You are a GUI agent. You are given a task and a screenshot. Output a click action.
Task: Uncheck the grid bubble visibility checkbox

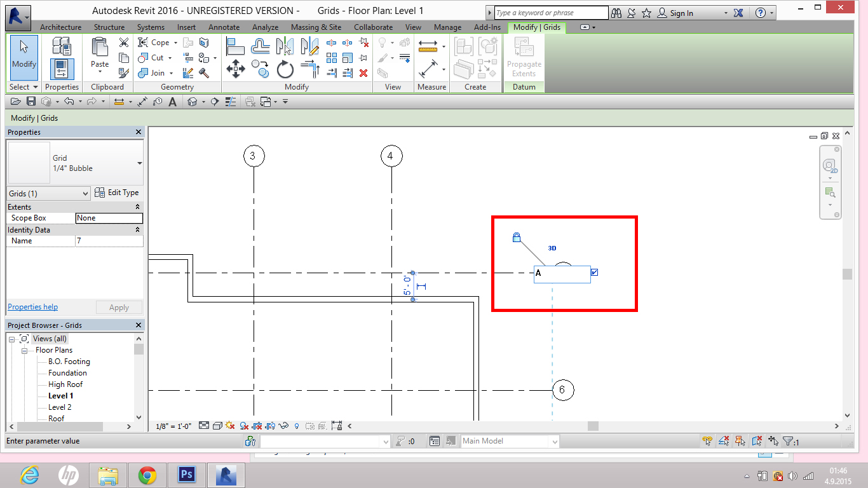[594, 273]
